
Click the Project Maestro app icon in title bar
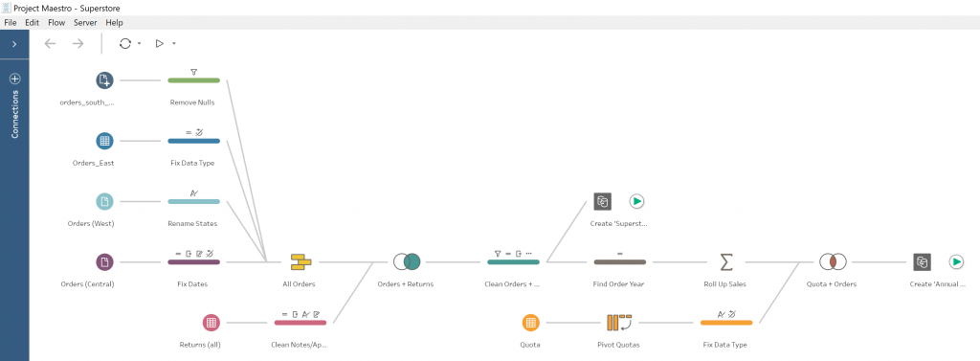click(x=8, y=8)
